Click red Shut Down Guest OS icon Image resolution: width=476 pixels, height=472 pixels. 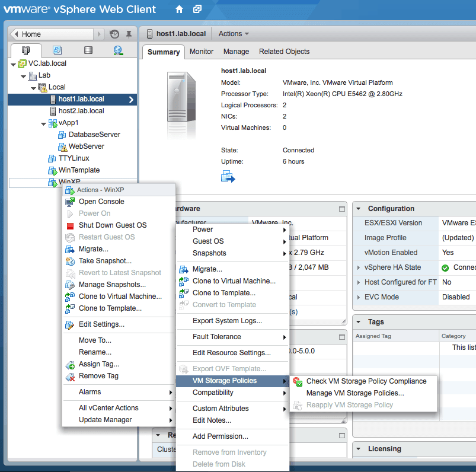pos(70,226)
